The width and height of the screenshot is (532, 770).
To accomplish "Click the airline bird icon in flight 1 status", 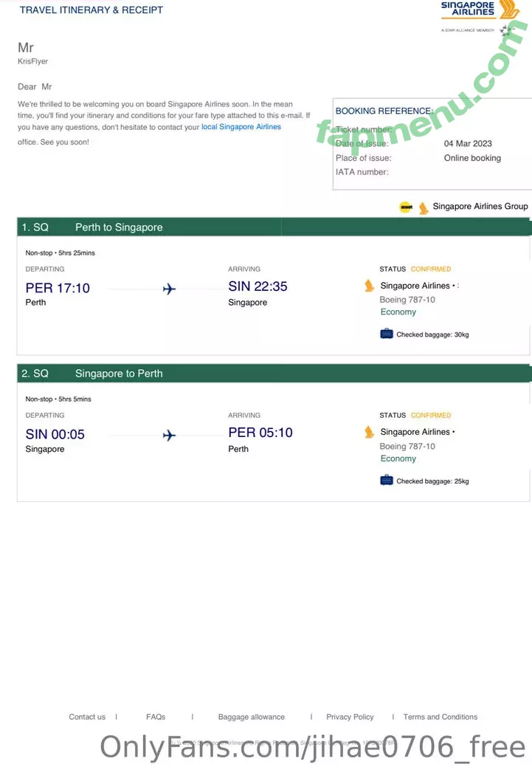I will click(x=369, y=285).
